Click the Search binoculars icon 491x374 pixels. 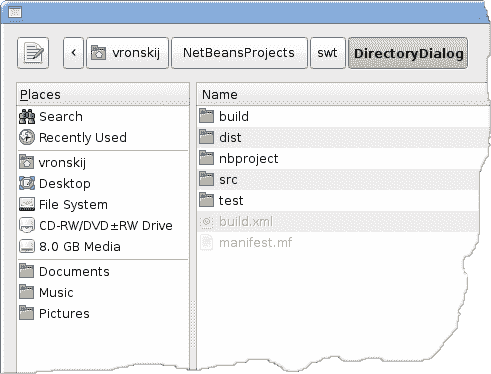pyautogui.click(x=27, y=116)
